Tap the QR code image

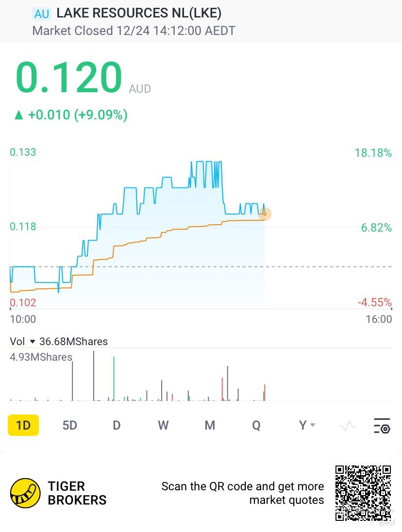(x=363, y=493)
